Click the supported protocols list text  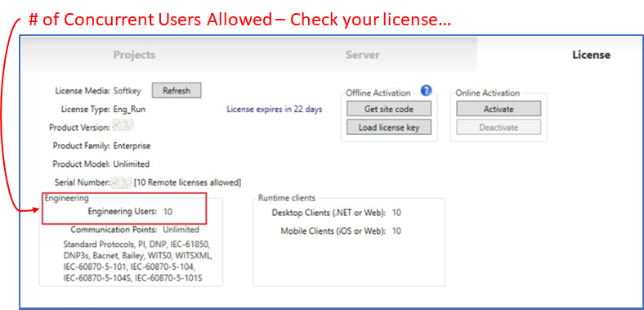[137, 261]
